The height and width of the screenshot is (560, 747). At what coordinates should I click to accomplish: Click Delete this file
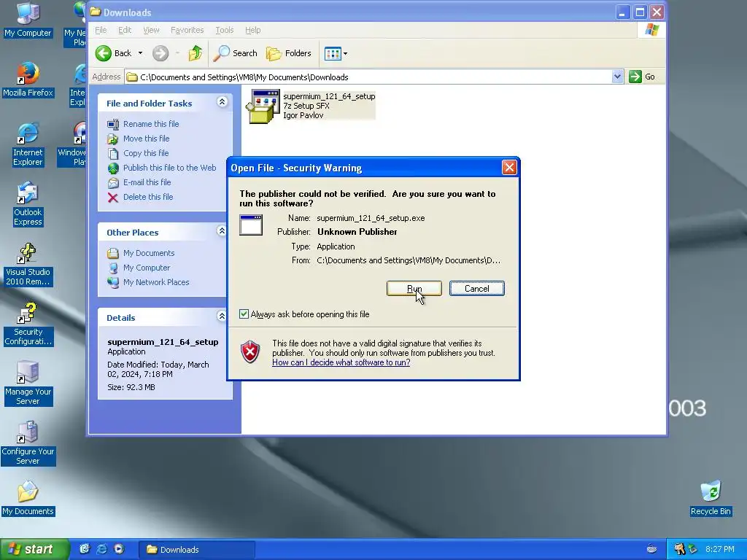pyautogui.click(x=148, y=197)
